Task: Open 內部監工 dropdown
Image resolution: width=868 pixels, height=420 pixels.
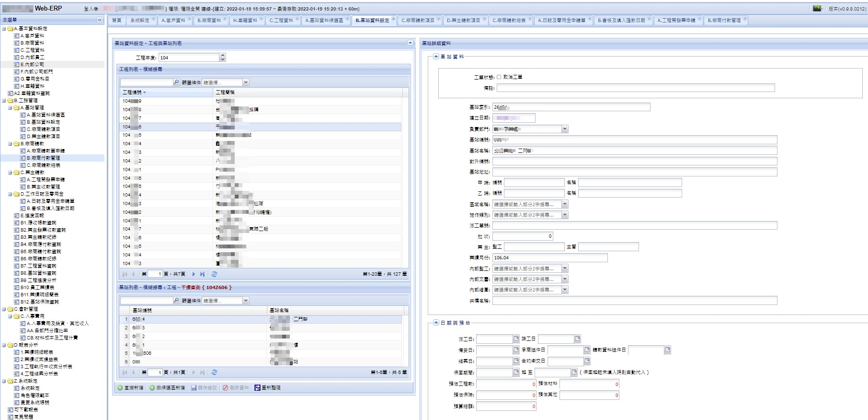Action: coord(565,268)
